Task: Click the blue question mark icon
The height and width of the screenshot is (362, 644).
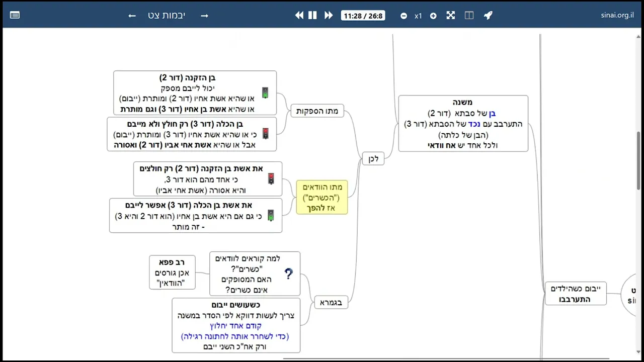Action: [288, 274]
